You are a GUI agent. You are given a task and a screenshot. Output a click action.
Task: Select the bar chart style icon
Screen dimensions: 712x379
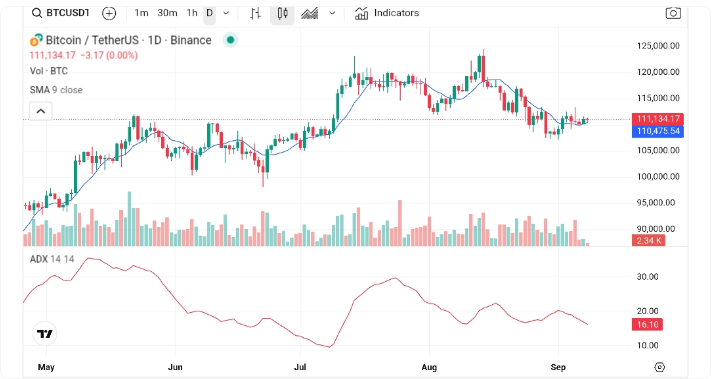pyautogui.click(x=255, y=14)
